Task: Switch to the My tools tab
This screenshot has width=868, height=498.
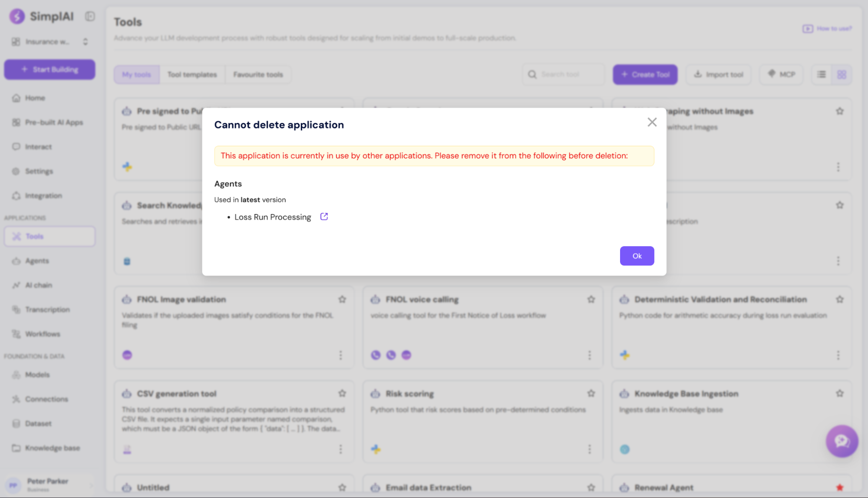Action: 136,75
